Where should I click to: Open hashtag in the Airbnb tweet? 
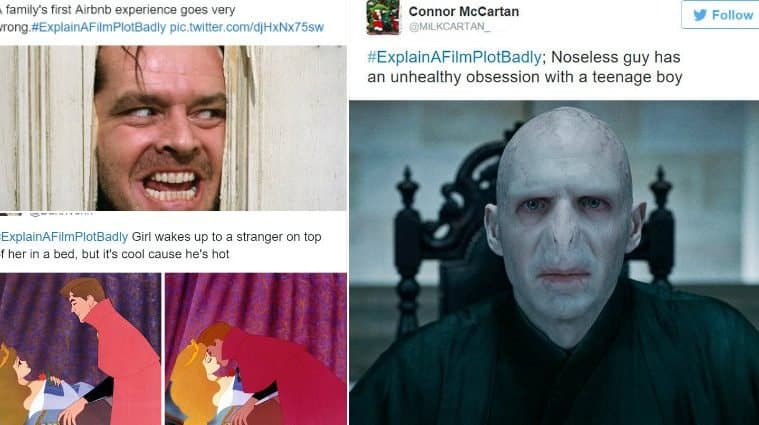[99, 27]
